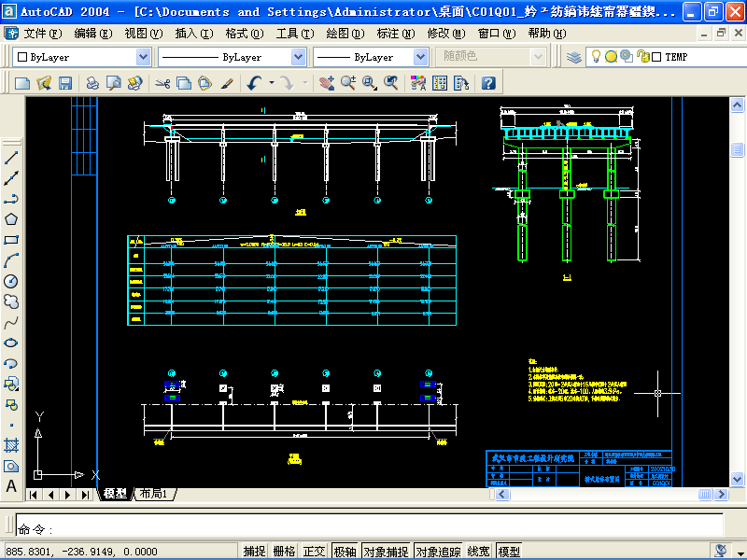Screen dimensions: 747x560
Task: Toggle 对象追踪 object snap tracking
Action: pyautogui.click(x=438, y=552)
